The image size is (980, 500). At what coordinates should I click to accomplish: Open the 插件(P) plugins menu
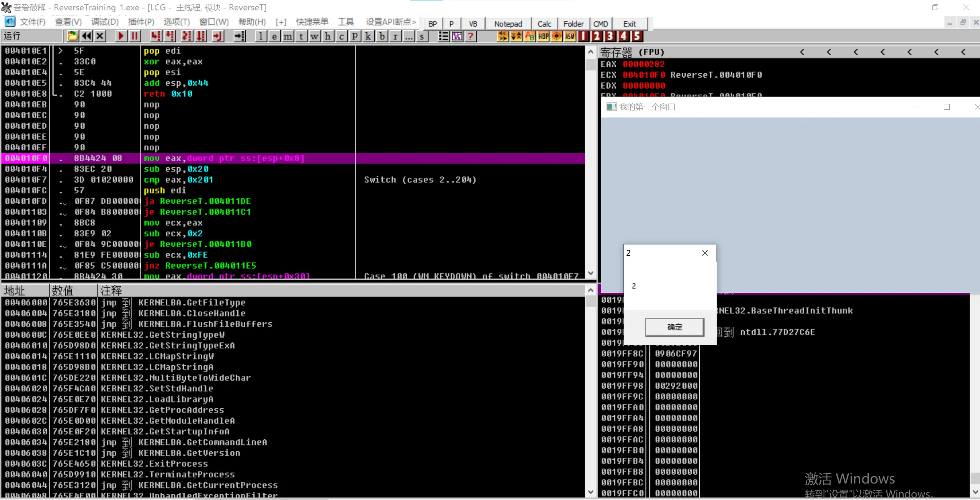coord(141,22)
